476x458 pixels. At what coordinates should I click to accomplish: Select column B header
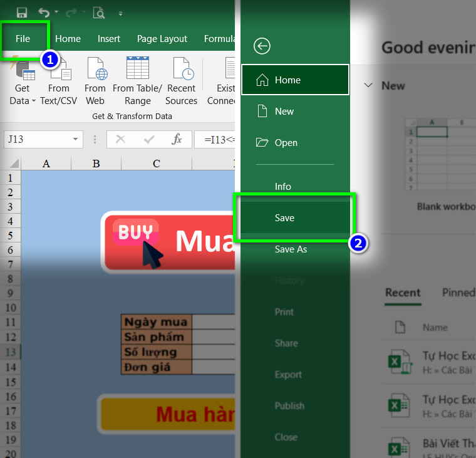(x=96, y=164)
